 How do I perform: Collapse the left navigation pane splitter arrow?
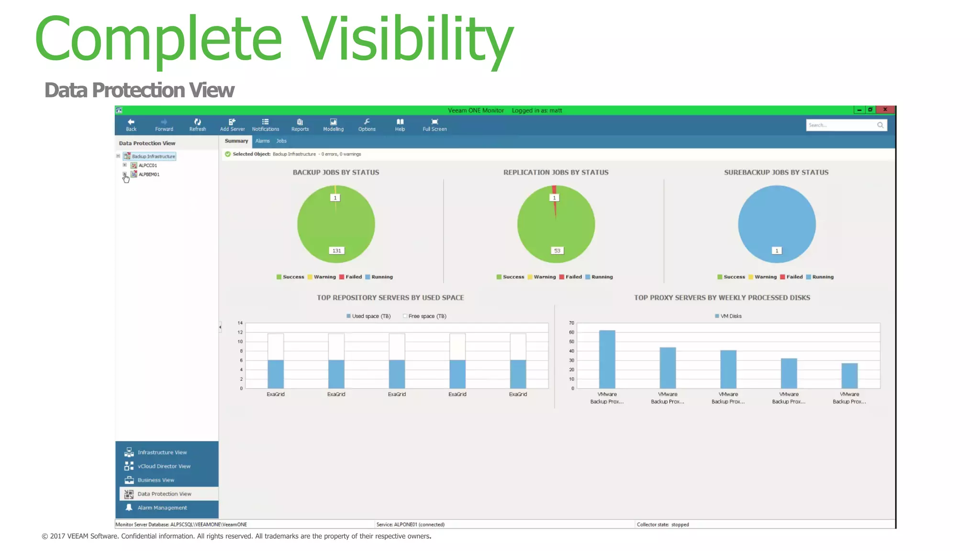220,327
